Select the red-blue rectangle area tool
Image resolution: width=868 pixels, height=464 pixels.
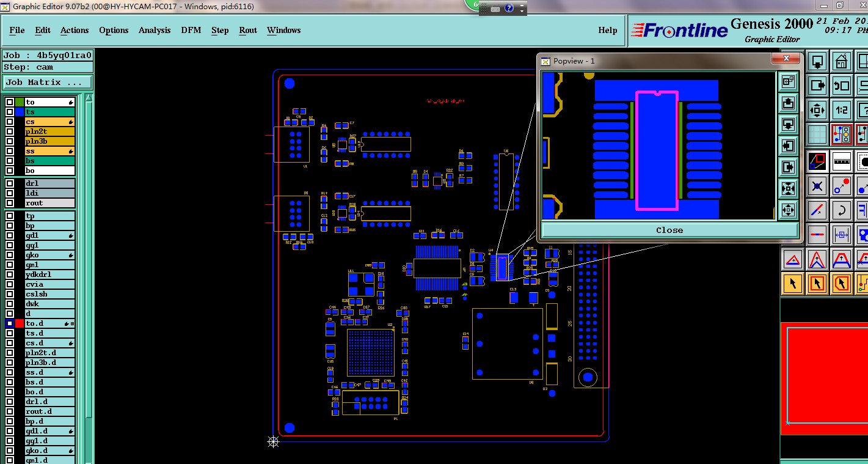coord(817,161)
